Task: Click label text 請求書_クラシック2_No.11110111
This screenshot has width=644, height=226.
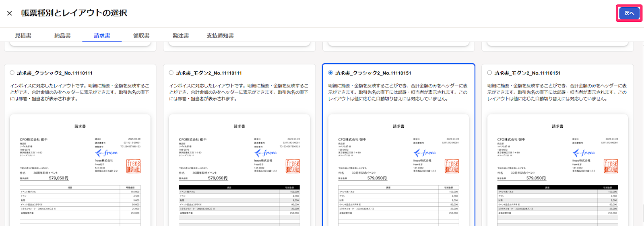Action: tap(54, 73)
